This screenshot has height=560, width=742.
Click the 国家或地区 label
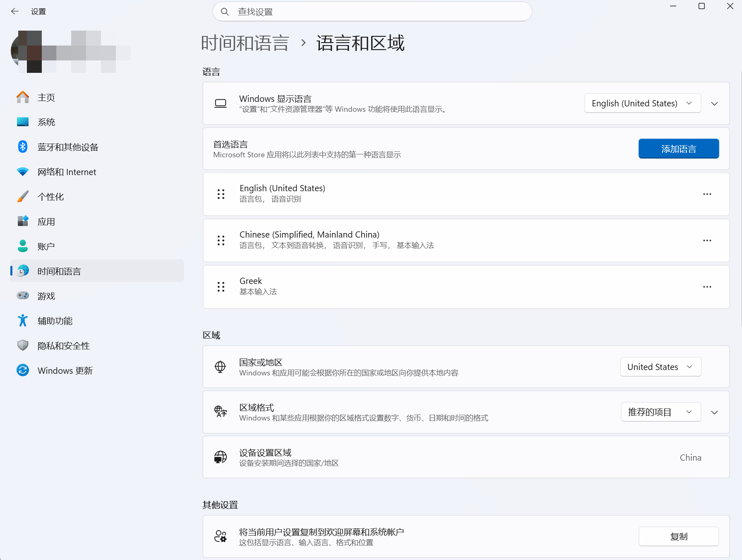[x=261, y=362]
